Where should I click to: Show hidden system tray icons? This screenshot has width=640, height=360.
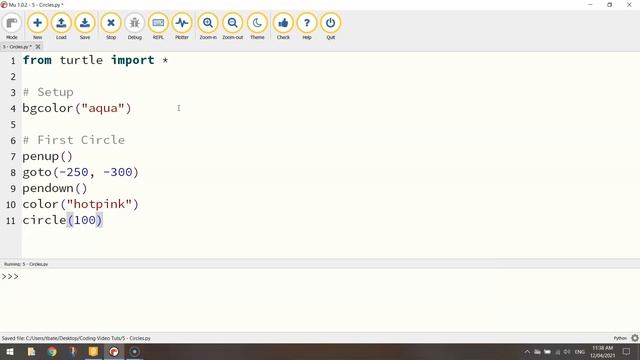pyautogui.click(x=527, y=351)
